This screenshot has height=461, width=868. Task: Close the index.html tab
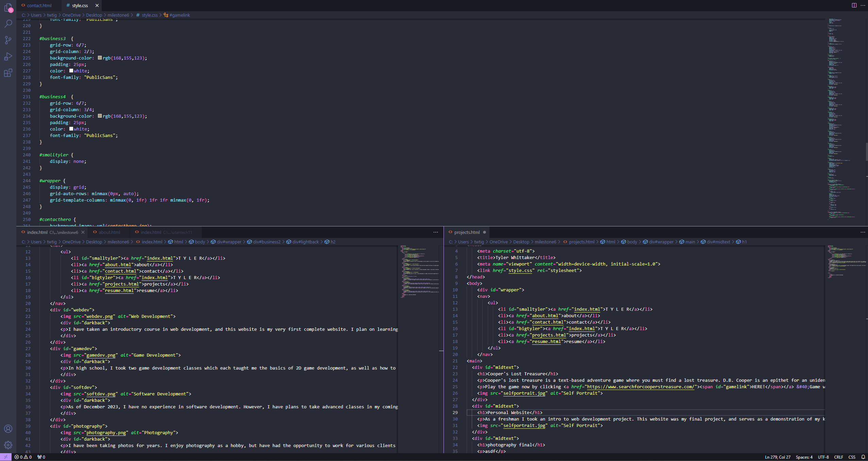83,232
